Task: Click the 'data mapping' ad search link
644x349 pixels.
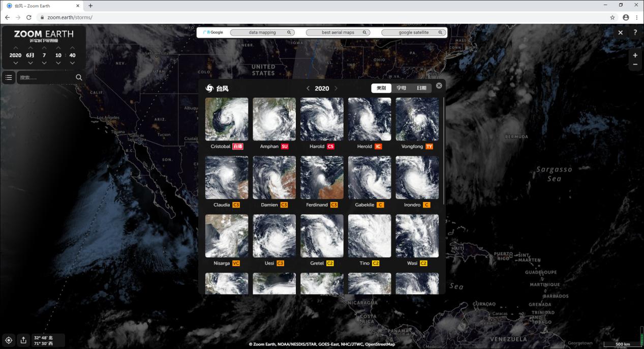Action: pyautogui.click(x=262, y=33)
